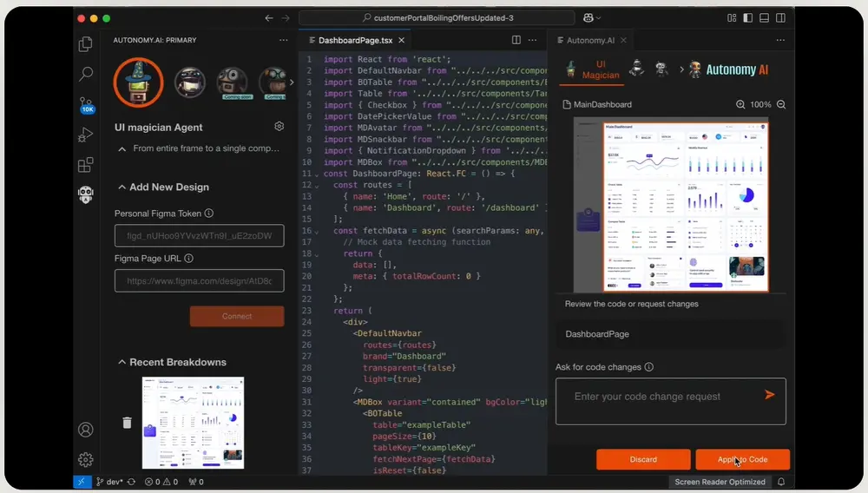The height and width of the screenshot is (493, 868).
Task: Zoom in on MainDashboard preview
Action: click(740, 104)
